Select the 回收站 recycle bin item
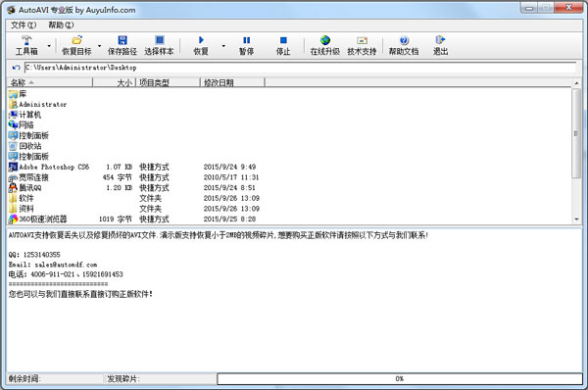Image resolution: width=588 pixels, height=390 pixels. 25,146
